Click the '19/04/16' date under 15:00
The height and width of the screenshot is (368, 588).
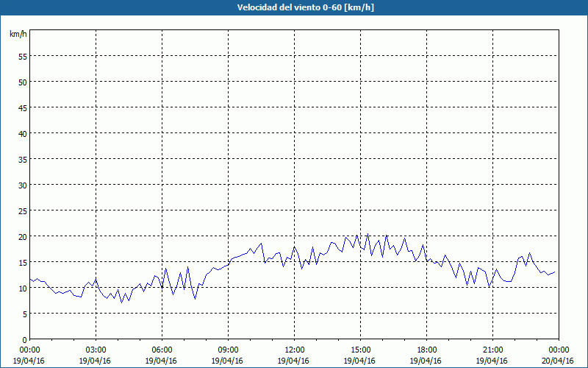click(359, 361)
